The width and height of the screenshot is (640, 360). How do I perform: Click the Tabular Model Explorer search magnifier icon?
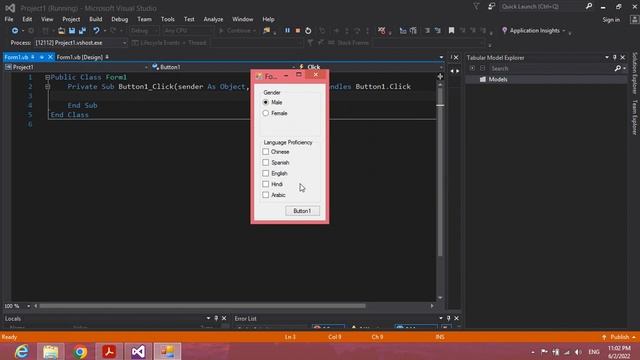618,69
